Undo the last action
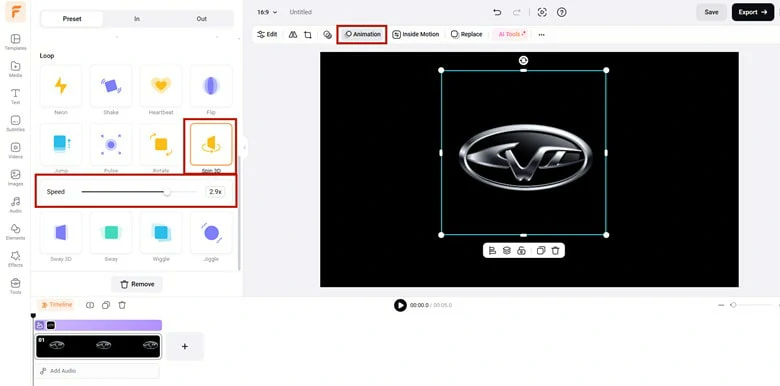This screenshot has width=780, height=386. [x=497, y=12]
